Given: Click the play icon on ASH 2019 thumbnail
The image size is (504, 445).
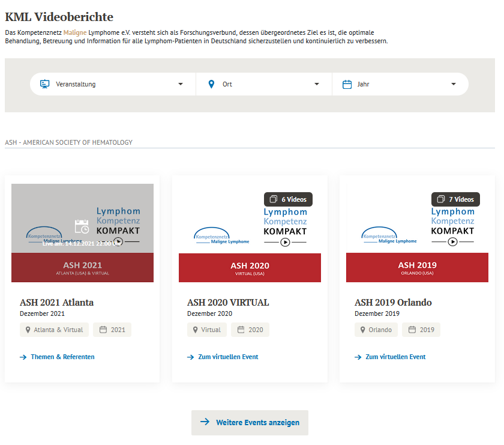Looking at the screenshot, I should 453,242.
